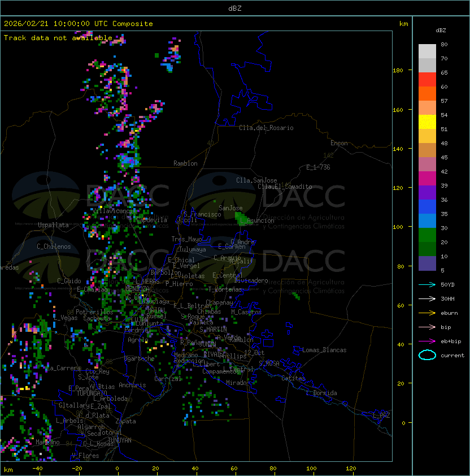Viewport: 470px width, 476px height.
Task: Click the Carrizal map label
Action: click(168, 379)
